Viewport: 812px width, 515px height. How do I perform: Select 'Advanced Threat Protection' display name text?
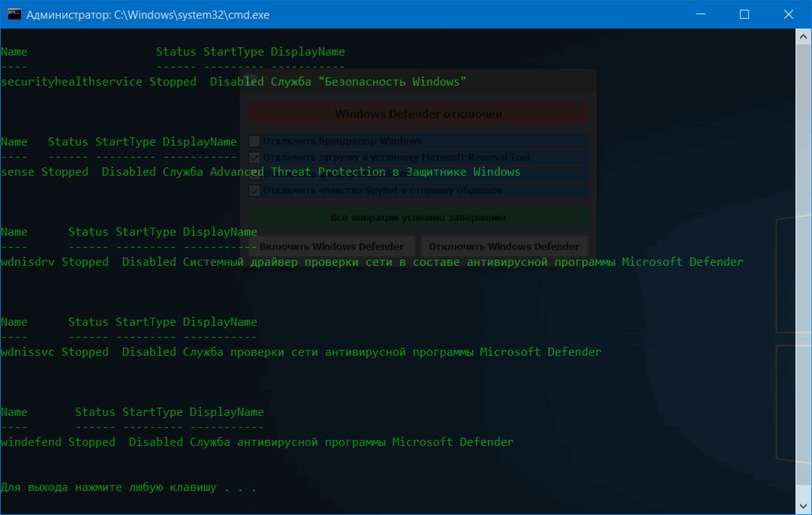click(298, 172)
